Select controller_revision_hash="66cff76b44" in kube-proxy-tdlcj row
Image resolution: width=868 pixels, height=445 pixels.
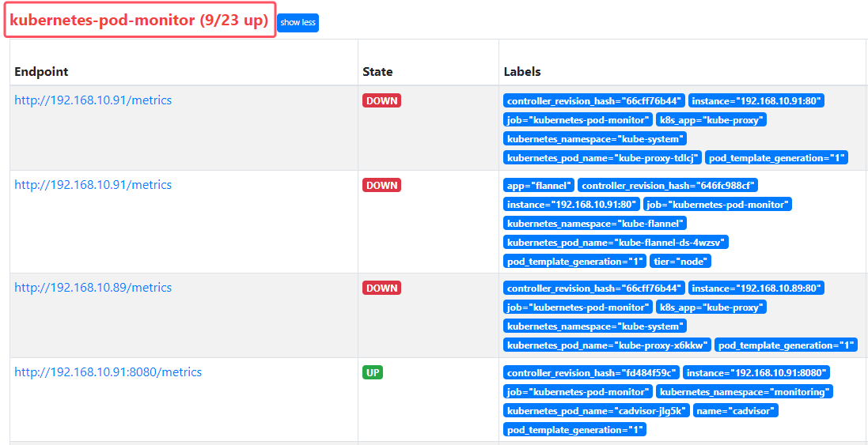(x=594, y=100)
